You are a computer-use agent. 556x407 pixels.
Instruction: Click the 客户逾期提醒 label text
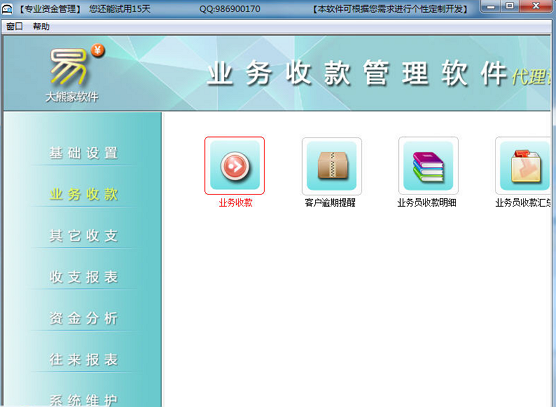330,203
